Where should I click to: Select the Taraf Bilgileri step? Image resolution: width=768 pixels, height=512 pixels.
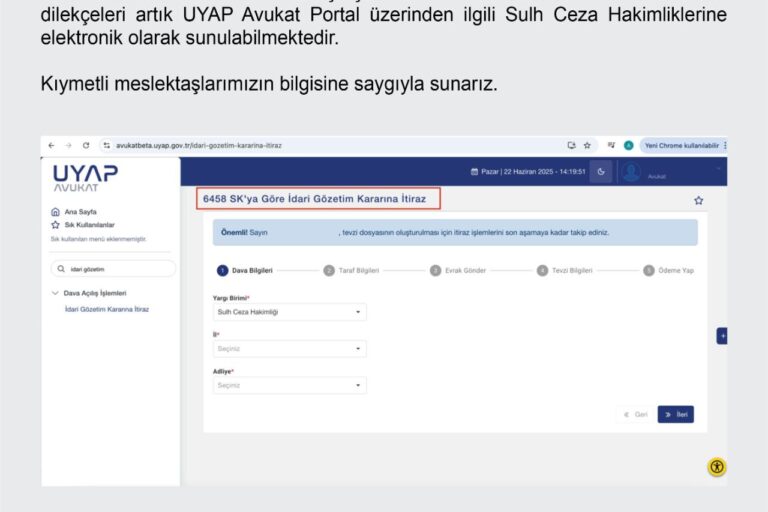355,270
